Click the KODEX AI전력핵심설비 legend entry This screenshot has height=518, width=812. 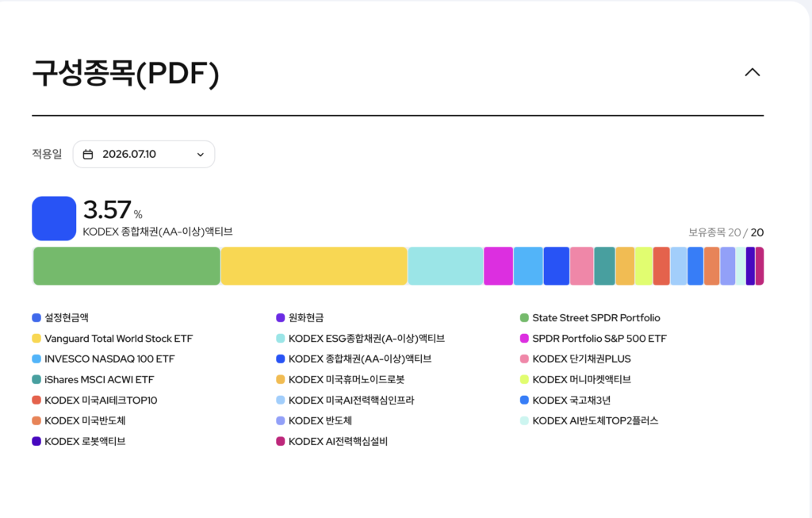click(332, 441)
